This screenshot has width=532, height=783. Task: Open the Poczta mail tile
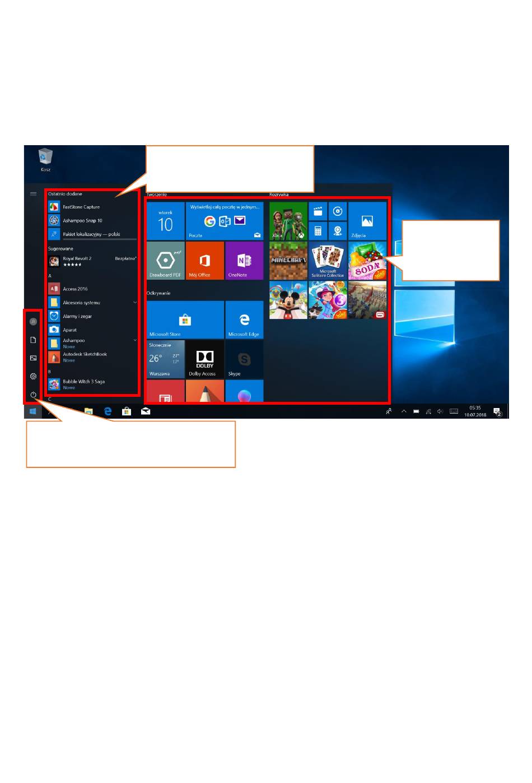click(225, 221)
